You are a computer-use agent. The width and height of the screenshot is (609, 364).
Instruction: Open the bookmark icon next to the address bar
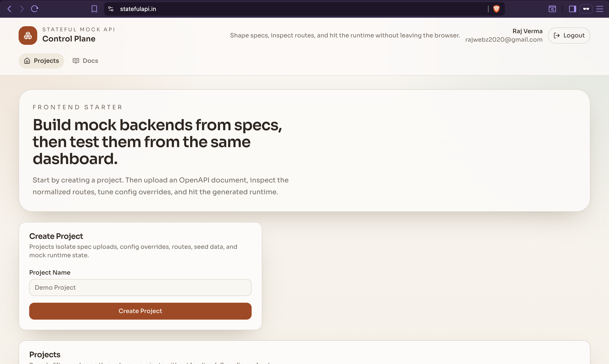94,9
